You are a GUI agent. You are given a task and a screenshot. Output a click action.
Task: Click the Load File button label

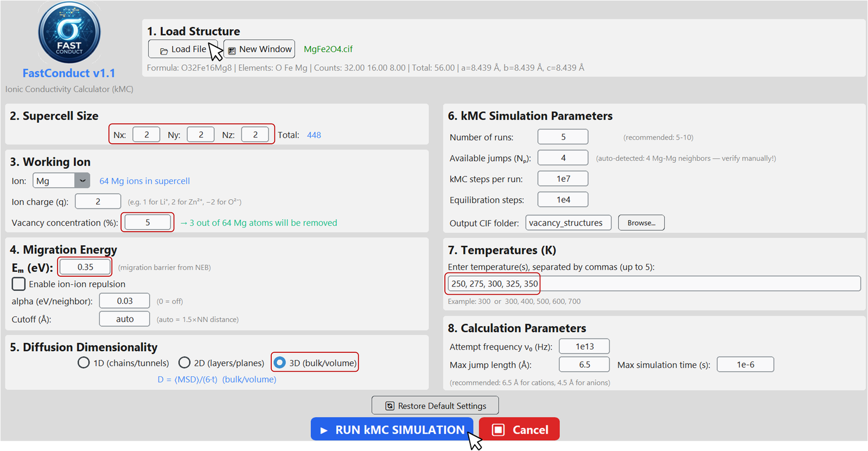pyautogui.click(x=189, y=49)
